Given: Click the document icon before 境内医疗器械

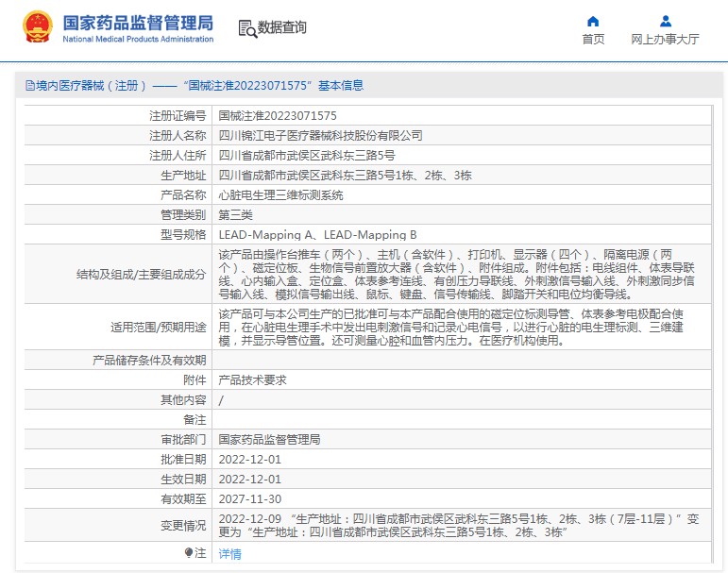Looking at the screenshot, I should click(30, 86).
